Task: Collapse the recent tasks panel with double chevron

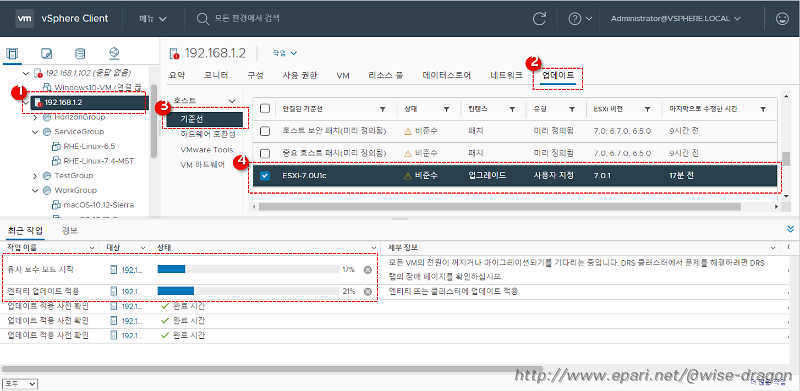Action: (x=791, y=229)
